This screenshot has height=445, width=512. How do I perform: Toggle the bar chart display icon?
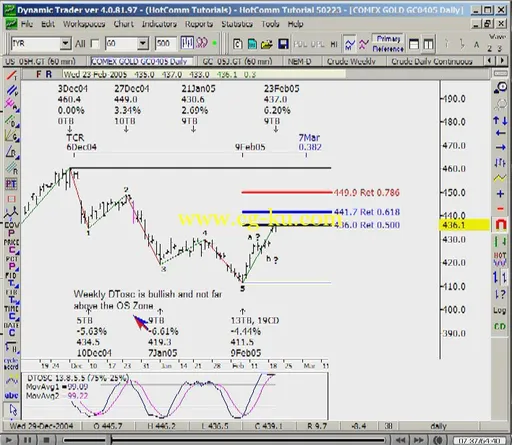pyautogui.click(x=187, y=43)
